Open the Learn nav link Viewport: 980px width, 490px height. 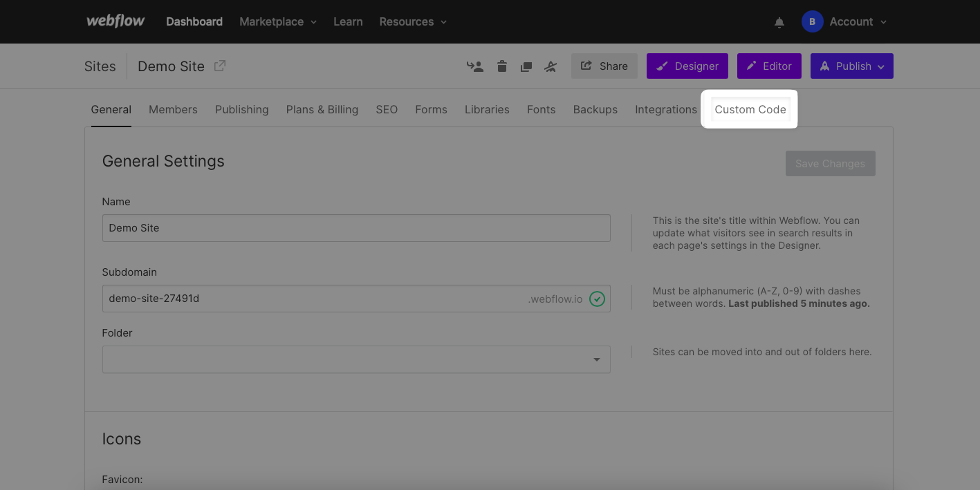click(x=348, y=21)
